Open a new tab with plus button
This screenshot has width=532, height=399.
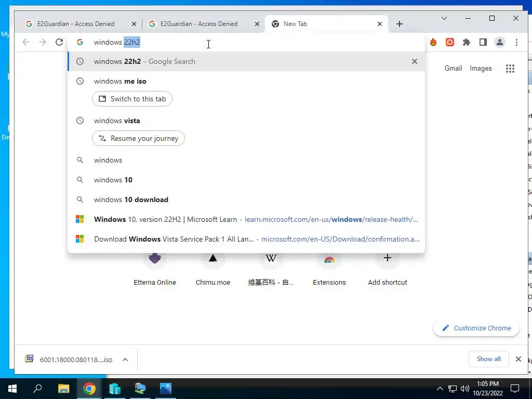(400, 24)
